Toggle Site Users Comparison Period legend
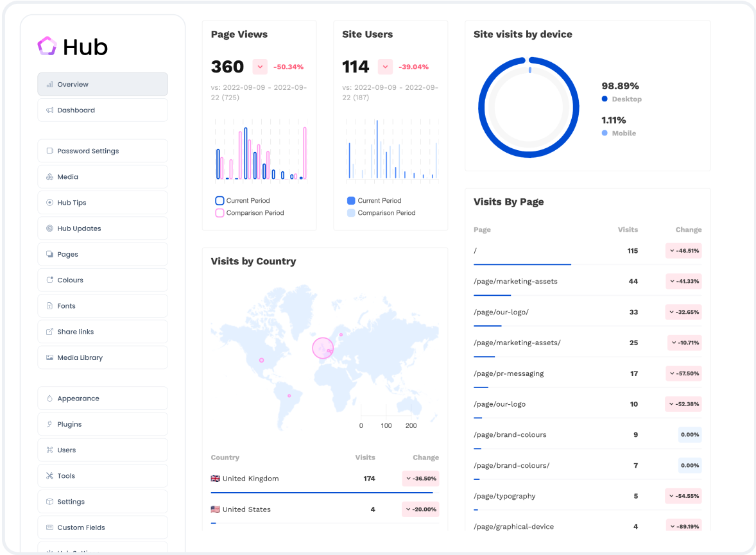Image resolution: width=756 pixels, height=555 pixels. (381, 212)
